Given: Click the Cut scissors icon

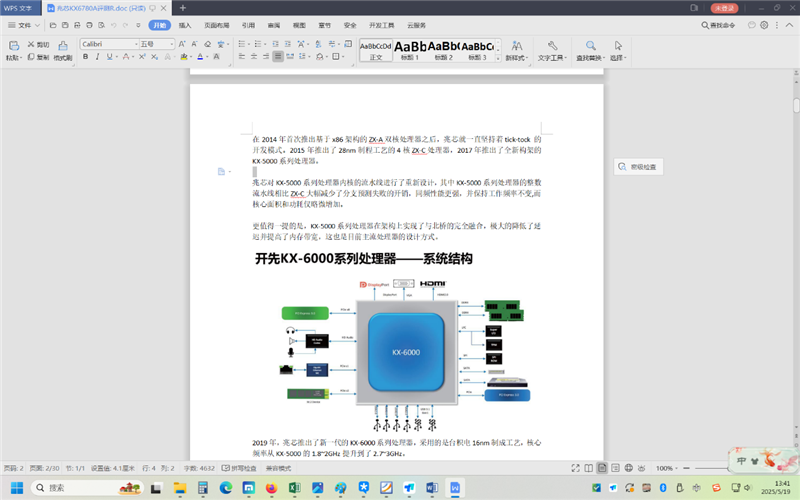Looking at the screenshot, I should tap(31, 44).
